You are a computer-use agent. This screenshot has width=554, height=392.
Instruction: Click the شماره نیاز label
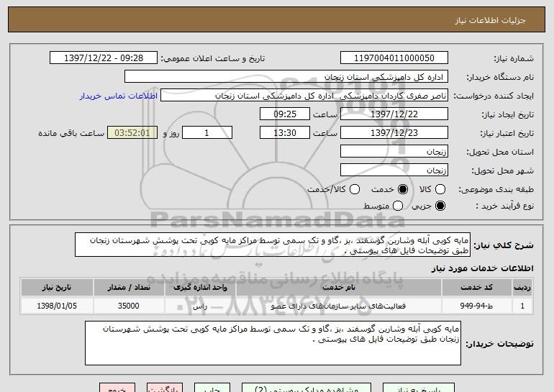[514, 58]
